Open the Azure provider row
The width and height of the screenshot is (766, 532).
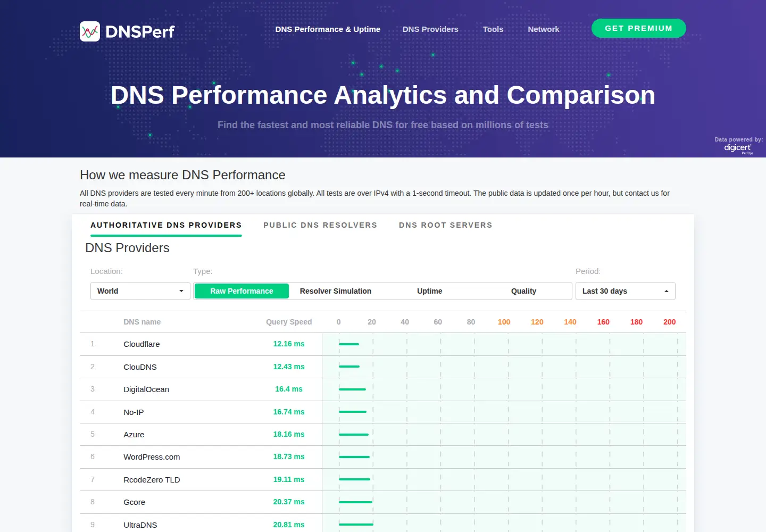click(383, 435)
